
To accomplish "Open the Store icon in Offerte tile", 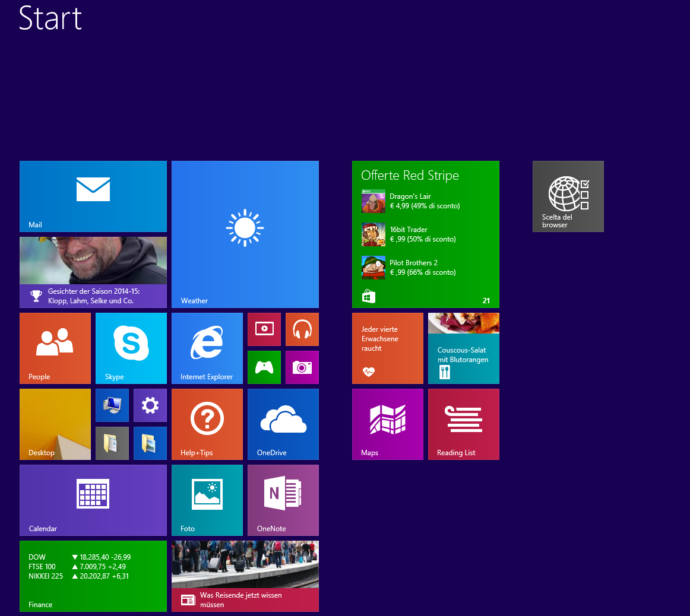I will click(x=369, y=297).
